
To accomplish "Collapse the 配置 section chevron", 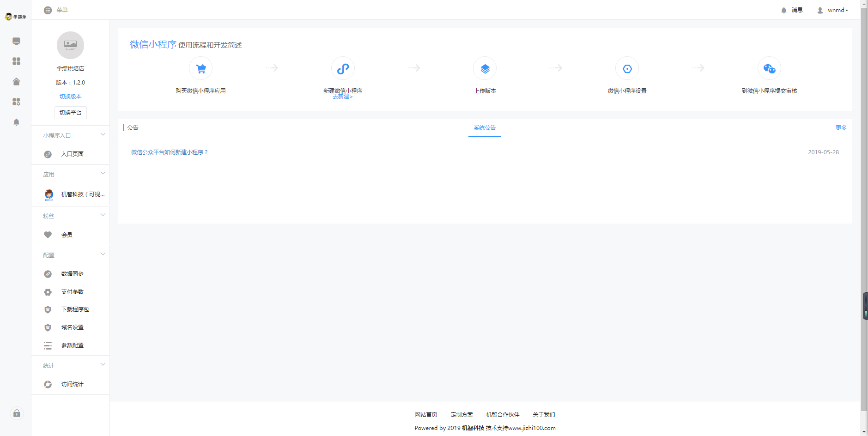I will (103, 254).
